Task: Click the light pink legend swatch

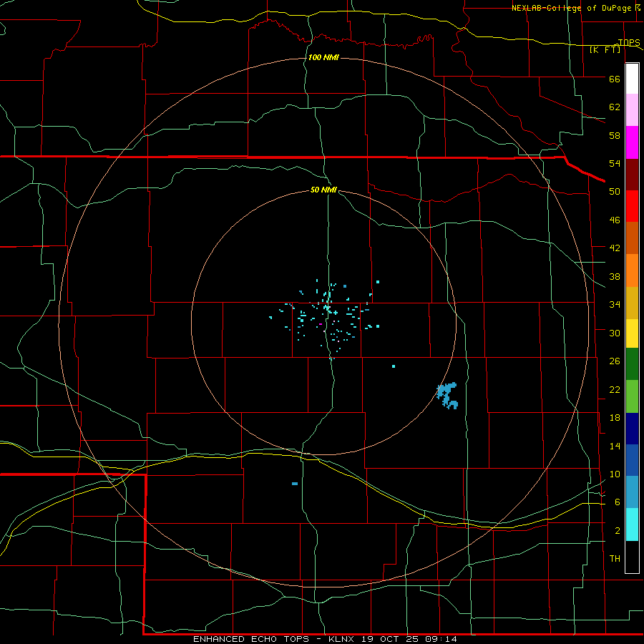Action: (632, 110)
